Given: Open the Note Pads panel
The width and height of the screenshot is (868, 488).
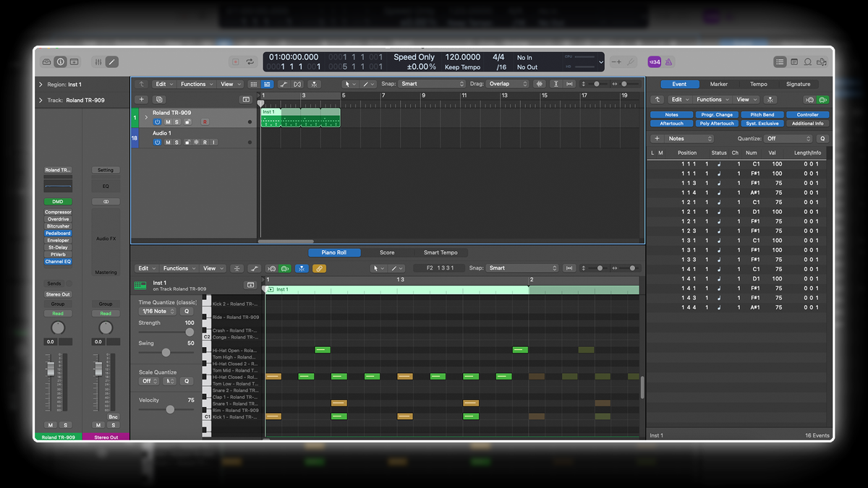Looking at the screenshot, I should tap(794, 62).
